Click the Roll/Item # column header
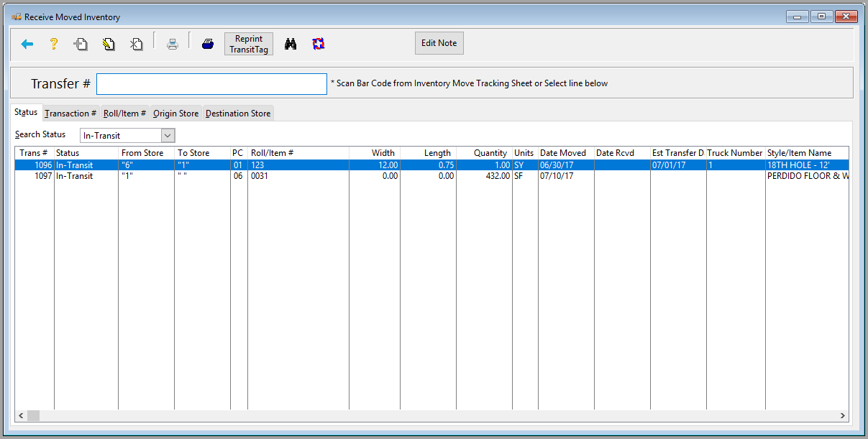 298,153
